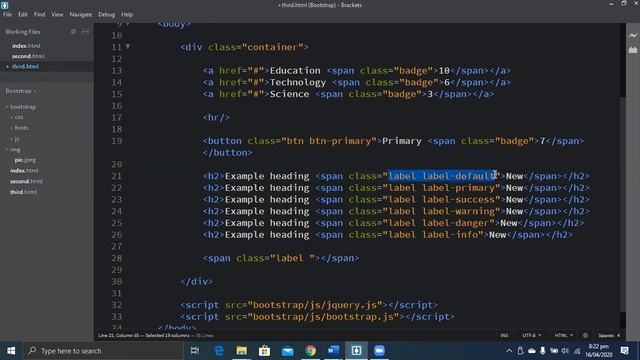Viewport: 640px width, 360px height.
Task: Open index.html from project tree
Action: pyautogui.click(x=24, y=171)
